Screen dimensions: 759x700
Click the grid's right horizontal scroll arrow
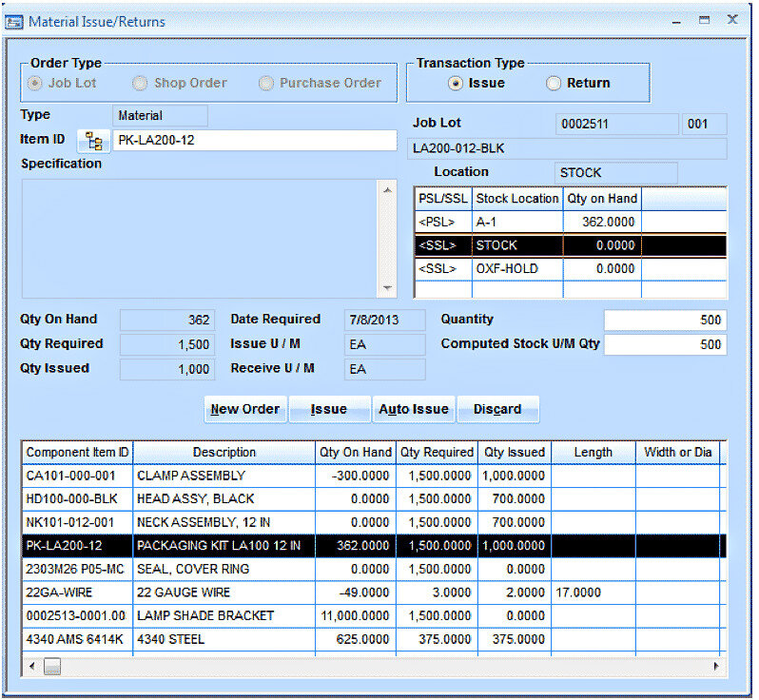click(715, 666)
